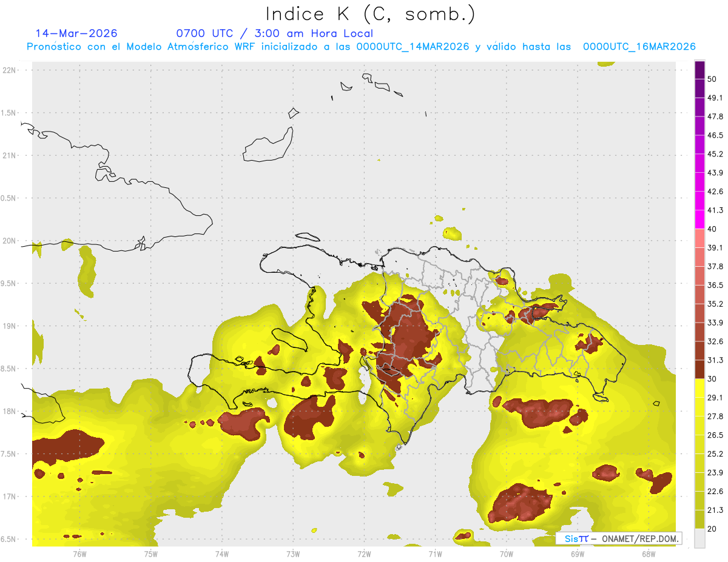The height and width of the screenshot is (562, 728).
Task: Click the colorbar value 27.8
Action: (x=716, y=416)
